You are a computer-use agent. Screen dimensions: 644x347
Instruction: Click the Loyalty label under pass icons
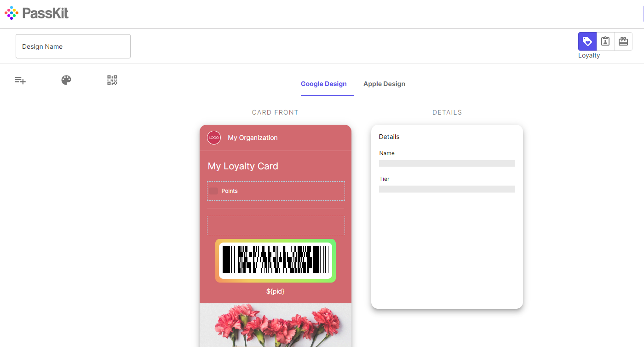pos(589,55)
